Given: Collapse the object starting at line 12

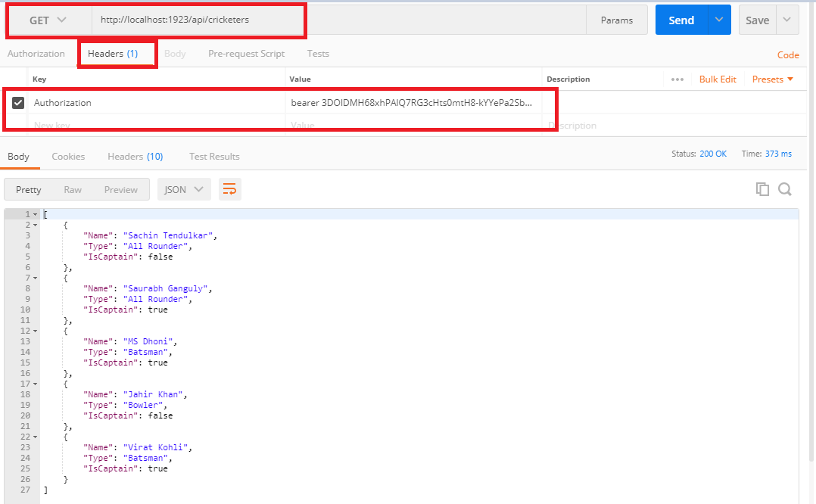Looking at the screenshot, I should pos(36,331).
